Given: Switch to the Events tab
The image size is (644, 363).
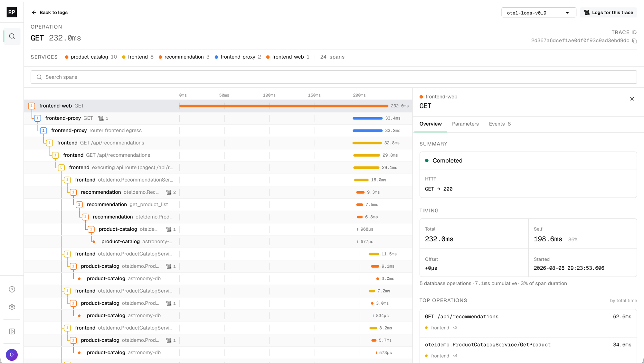Looking at the screenshot, I should tap(500, 124).
